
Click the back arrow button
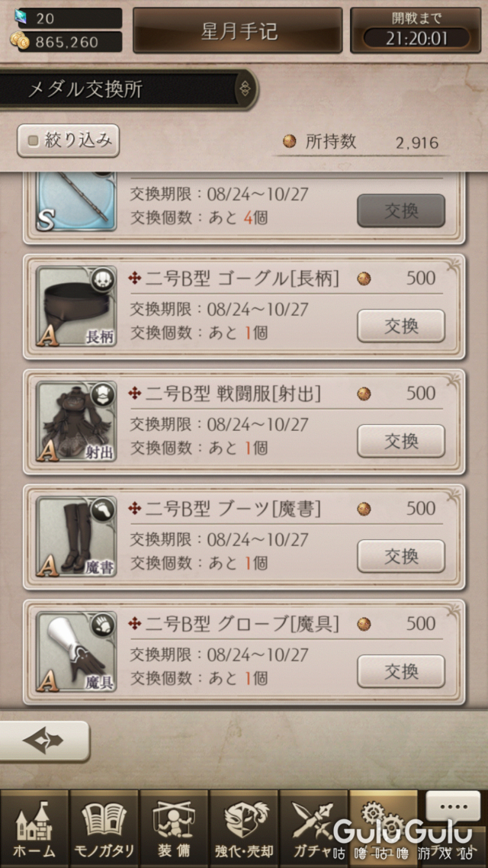[x=43, y=741]
